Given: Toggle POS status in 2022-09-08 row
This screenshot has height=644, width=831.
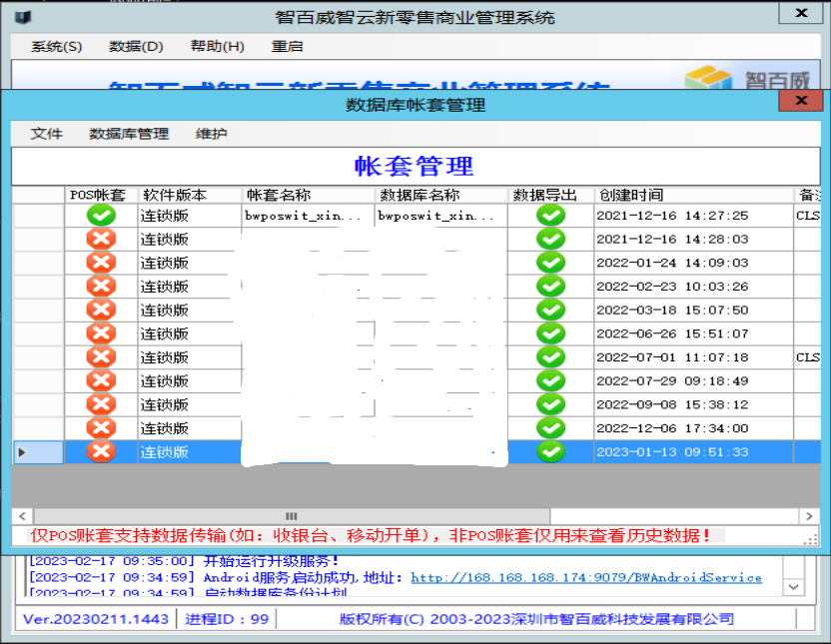Looking at the screenshot, I should pyautogui.click(x=101, y=404).
